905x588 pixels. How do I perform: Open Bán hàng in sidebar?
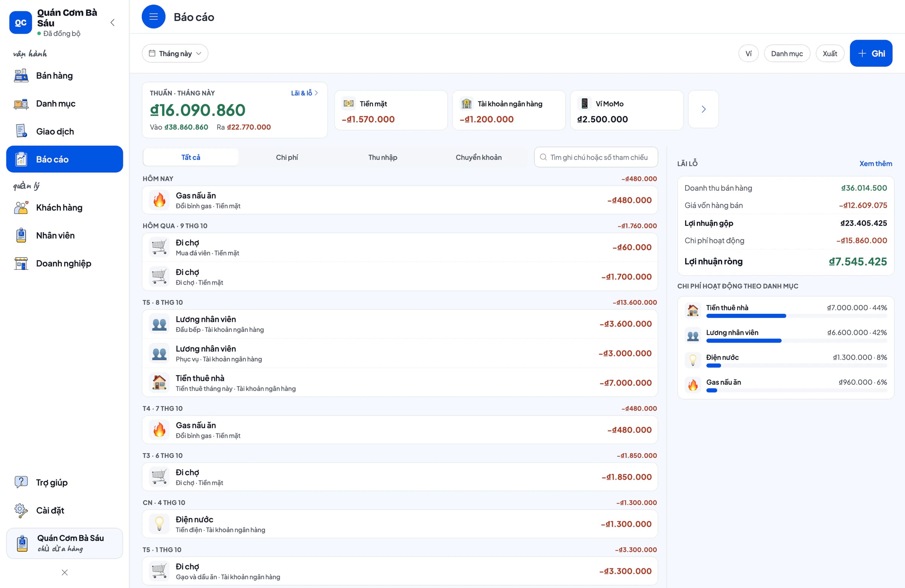64,76
